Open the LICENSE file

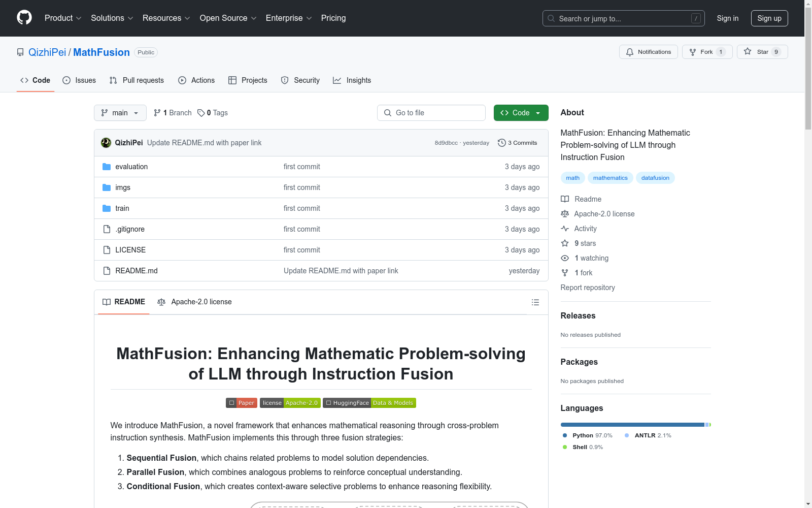(x=130, y=250)
